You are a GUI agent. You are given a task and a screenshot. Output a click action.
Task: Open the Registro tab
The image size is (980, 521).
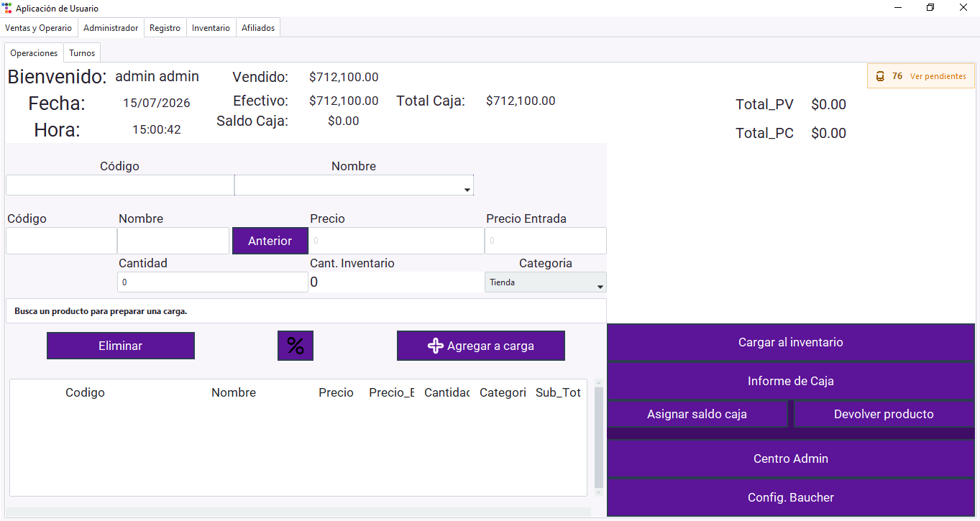(x=165, y=28)
